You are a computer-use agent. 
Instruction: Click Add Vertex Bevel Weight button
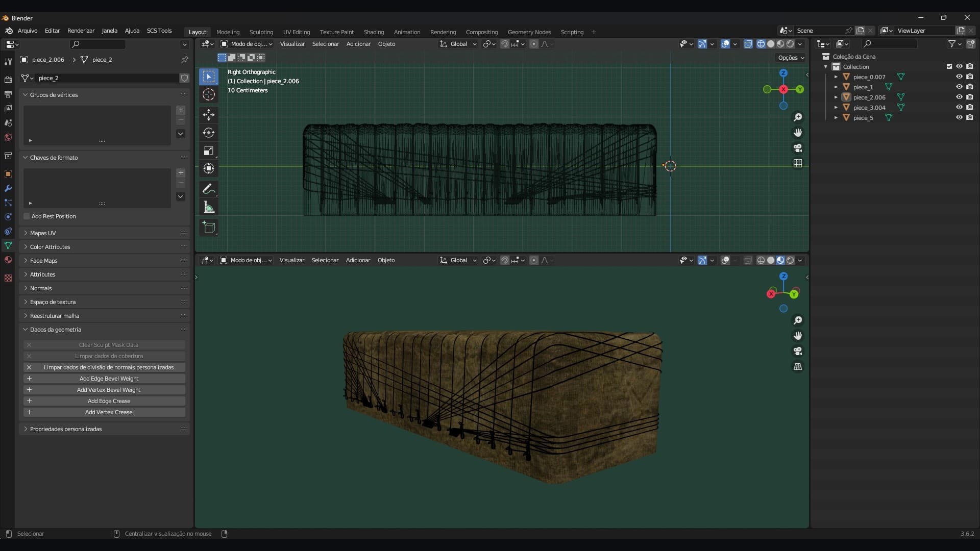coord(105,390)
